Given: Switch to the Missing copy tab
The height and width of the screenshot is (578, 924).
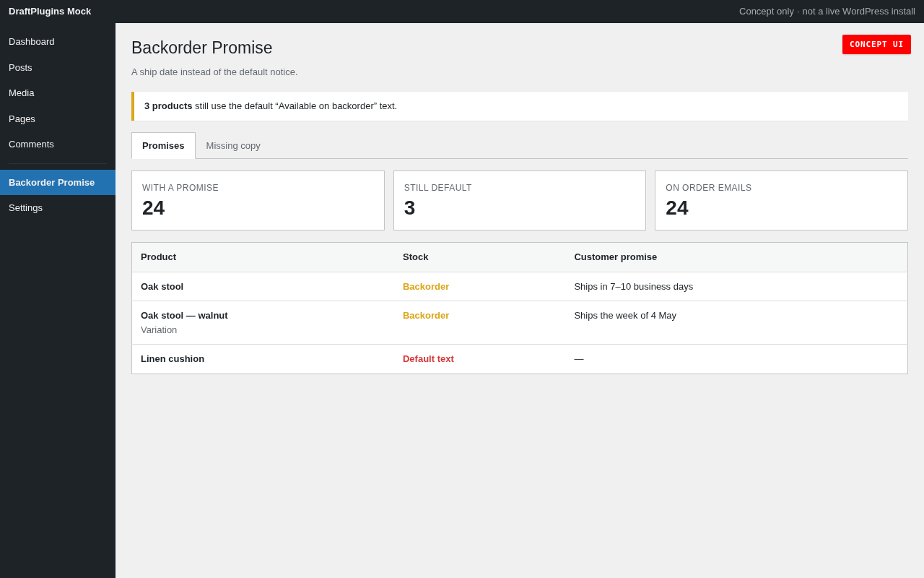Looking at the screenshot, I should [x=233, y=146].
